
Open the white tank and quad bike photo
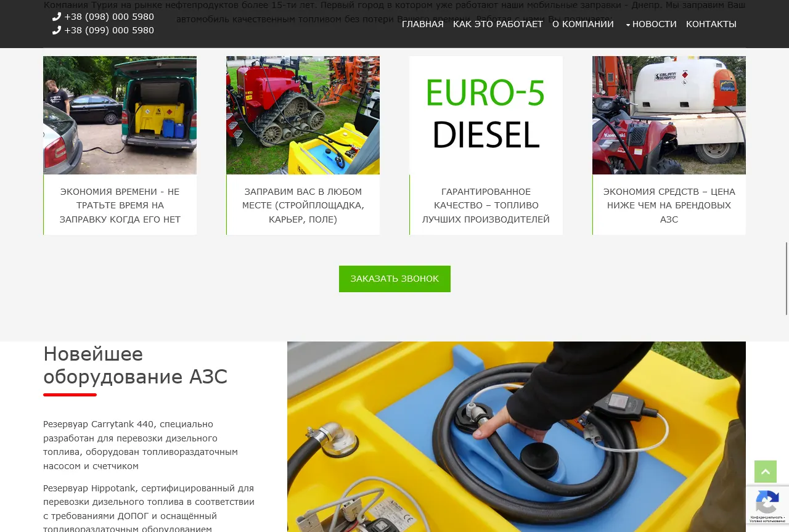(x=669, y=115)
